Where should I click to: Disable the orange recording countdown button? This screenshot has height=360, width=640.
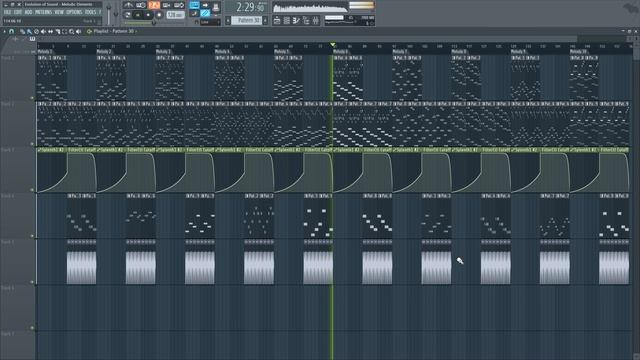[x=154, y=5]
